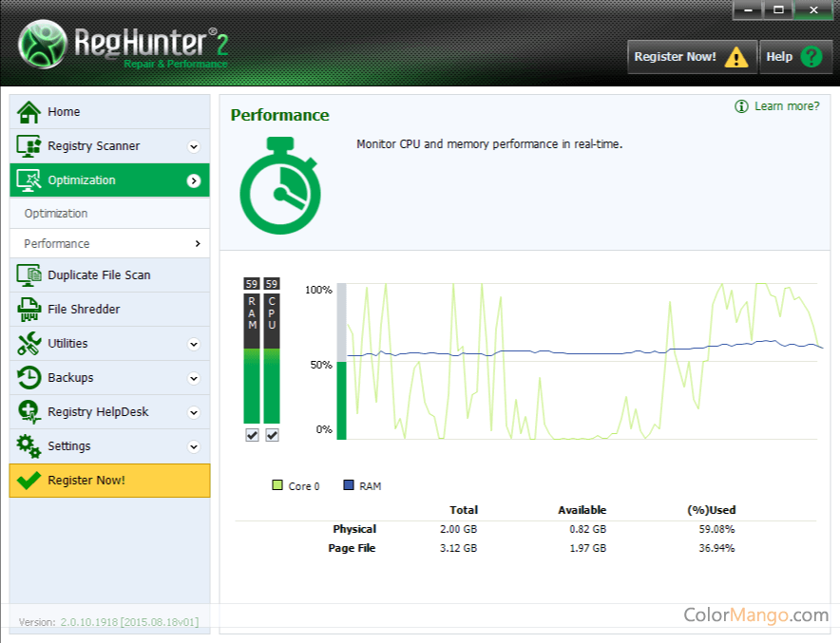840x643 pixels.
Task: Click the Learn more? link
Action: click(x=787, y=106)
